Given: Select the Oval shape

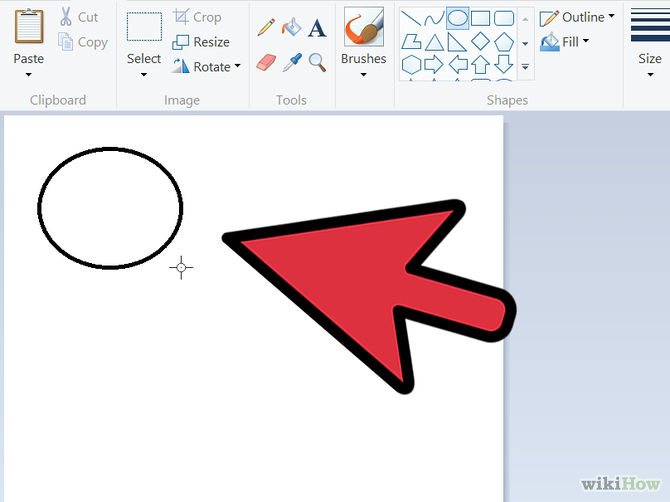Looking at the screenshot, I should click(457, 18).
